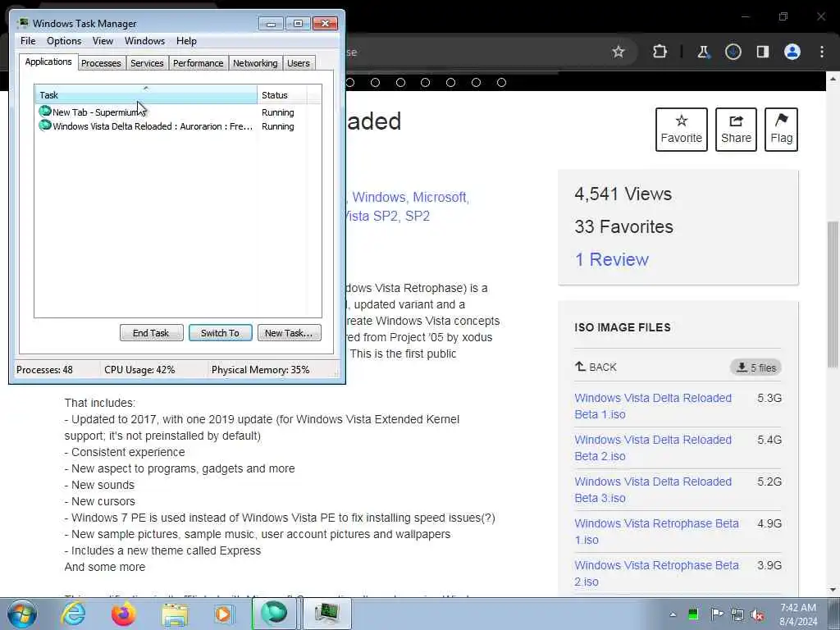
Task: Open the browser three-dot menu
Action: pyautogui.click(x=822, y=52)
